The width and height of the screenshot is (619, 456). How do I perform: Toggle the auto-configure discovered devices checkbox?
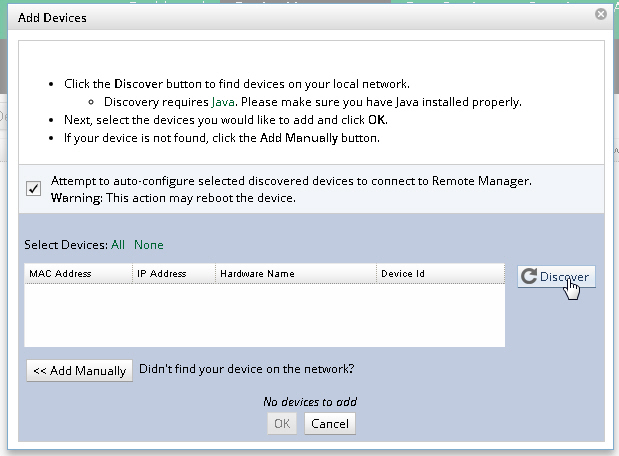coord(33,188)
